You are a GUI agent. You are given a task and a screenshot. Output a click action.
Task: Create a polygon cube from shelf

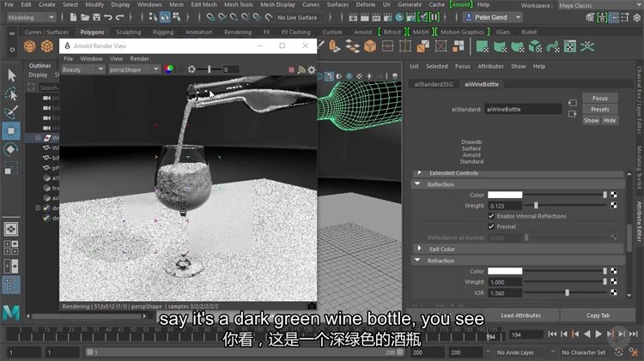click(x=47, y=46)
